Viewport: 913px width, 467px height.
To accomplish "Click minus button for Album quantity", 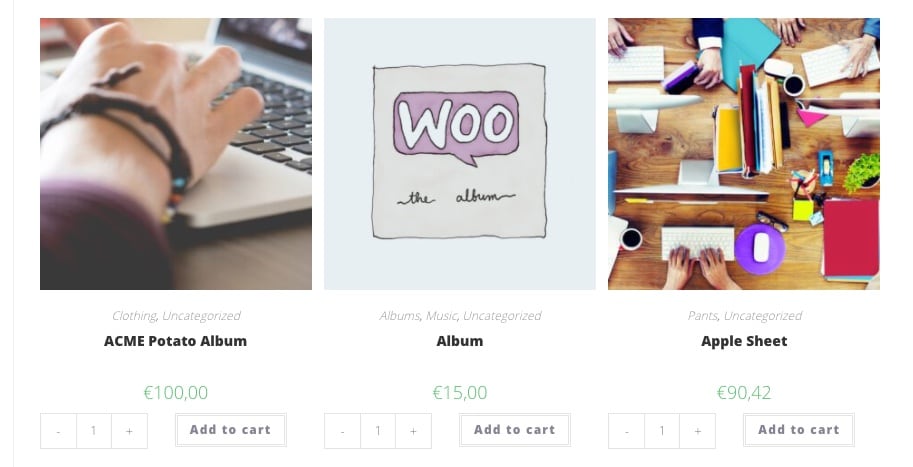I will click(342, 431).
